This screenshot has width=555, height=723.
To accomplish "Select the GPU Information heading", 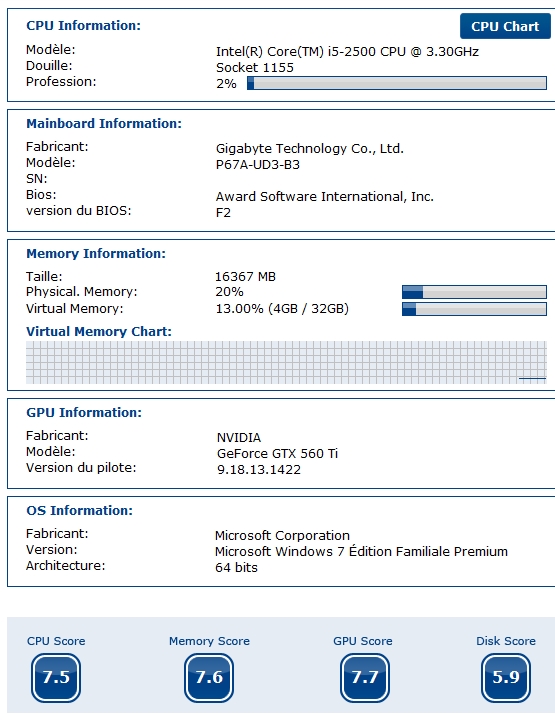I will [84, 413].
